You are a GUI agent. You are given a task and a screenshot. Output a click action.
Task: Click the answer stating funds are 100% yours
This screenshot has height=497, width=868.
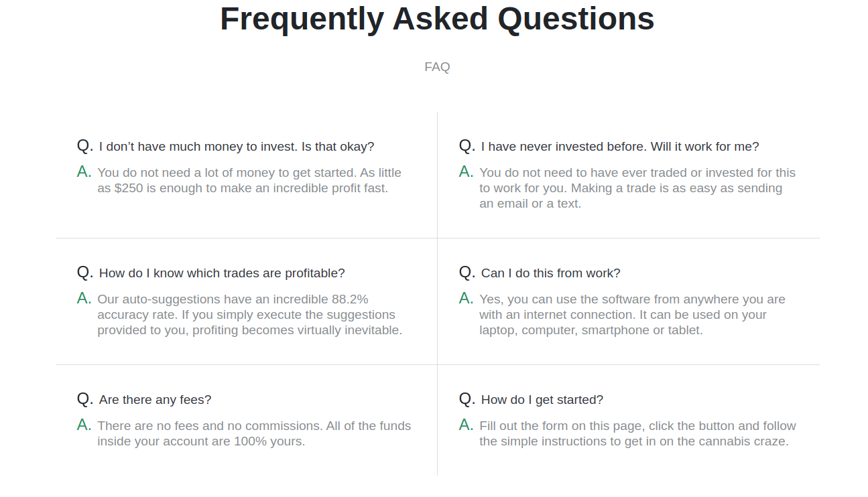253,434
